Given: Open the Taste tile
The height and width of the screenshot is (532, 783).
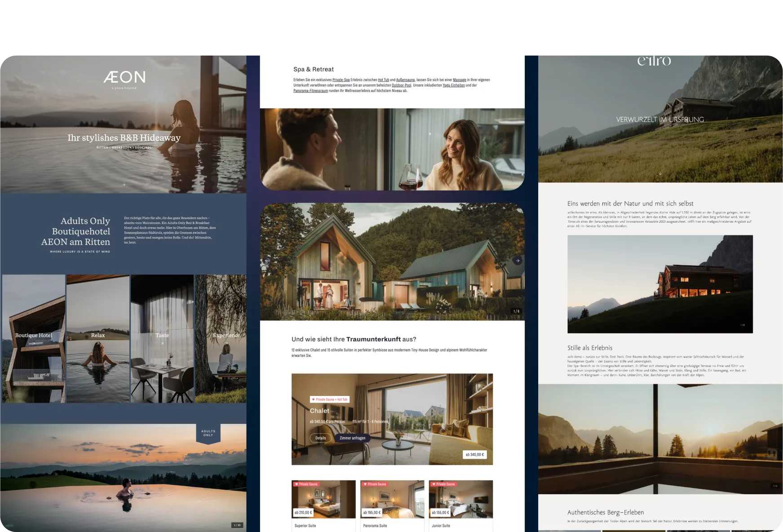Looking at the screenshot, I should click(162, 339).
